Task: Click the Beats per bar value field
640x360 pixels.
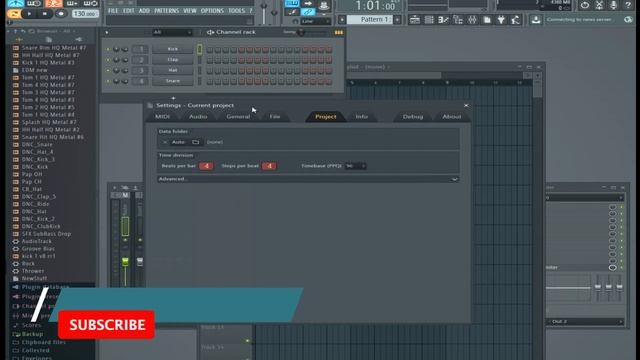Action: [207, 166]
